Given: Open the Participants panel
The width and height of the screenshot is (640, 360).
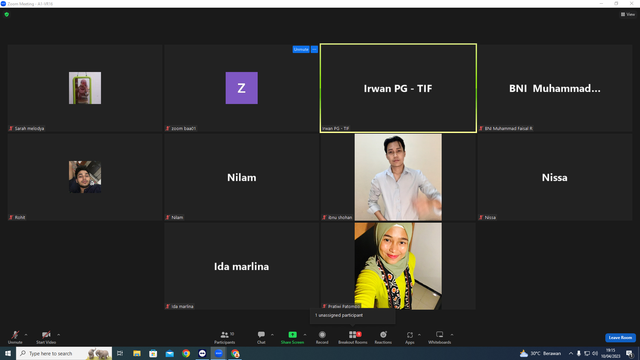Looking at the screenshot, I should pyautogui.click(x=224, y=337).
